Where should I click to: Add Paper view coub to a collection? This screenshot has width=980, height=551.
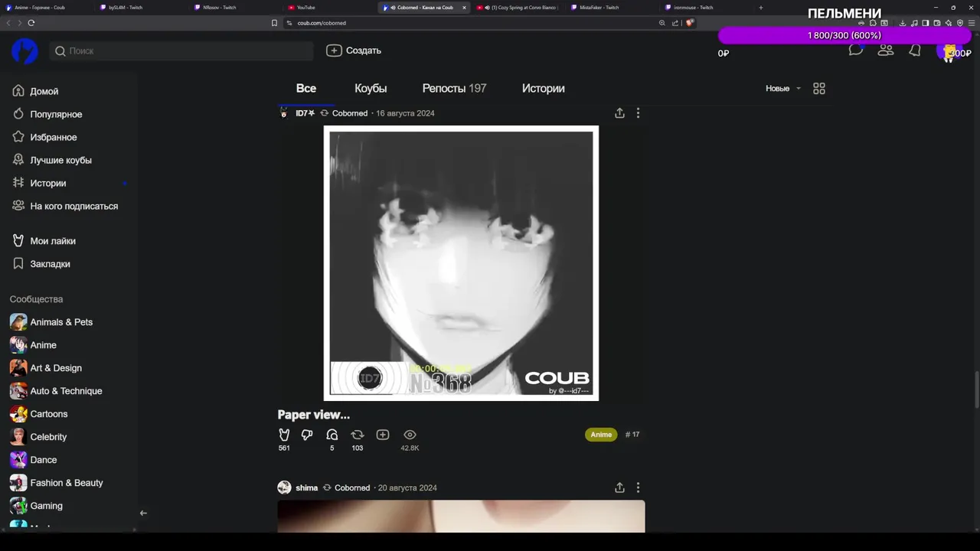(383, 435)
